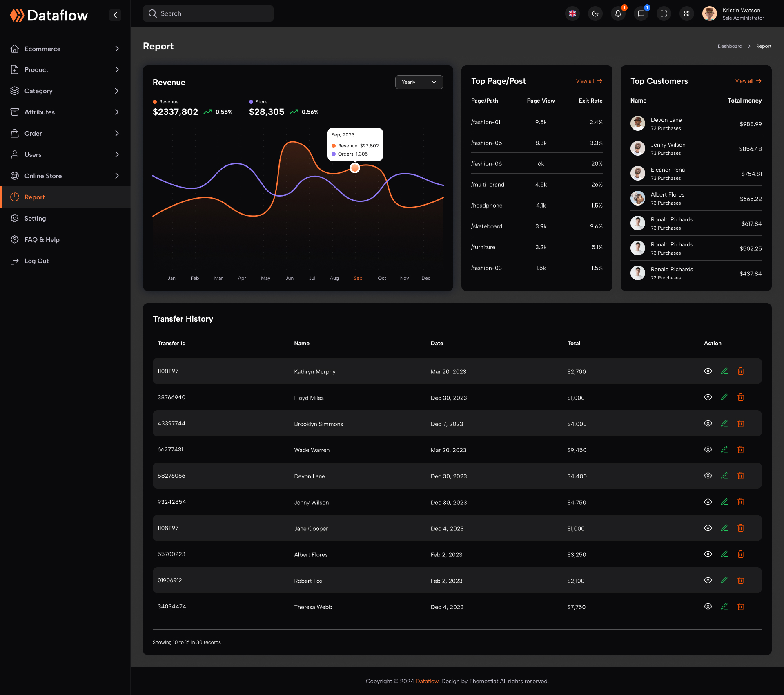This screenshot has height=695, width=784.
Task: Open notifications bell icon
Action: click(x=618, y=13)
